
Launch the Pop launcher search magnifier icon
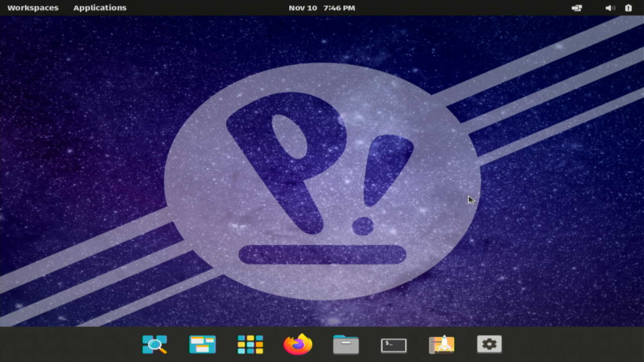point(155,344)
